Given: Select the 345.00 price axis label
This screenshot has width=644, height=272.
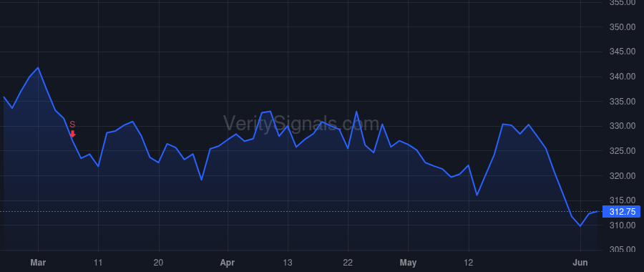Looking at the screenshot, I should click(623, 52).
